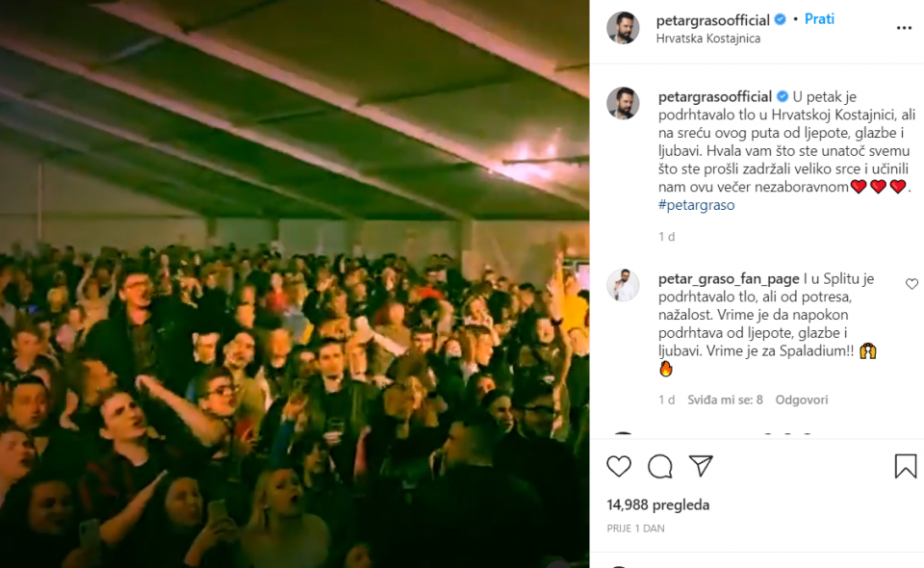
Task: Open comment bubble icon
Action: pyautogui.click(x=660, y=467)
